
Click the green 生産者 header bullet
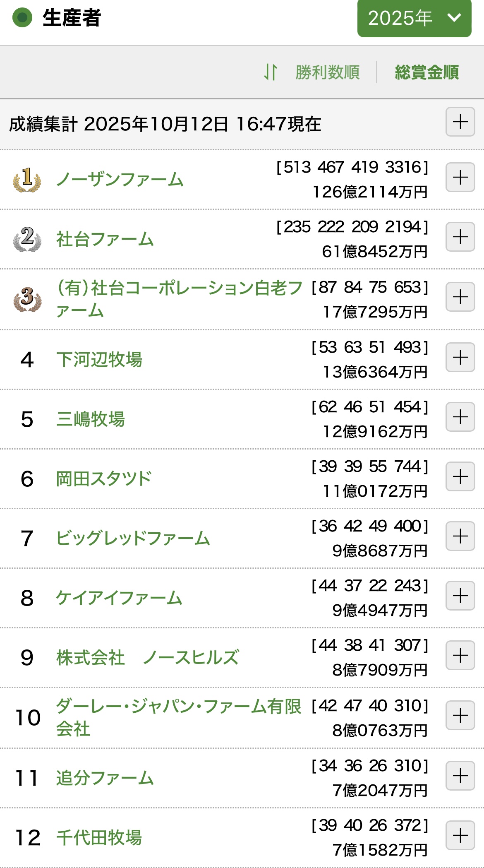[22, 18]
